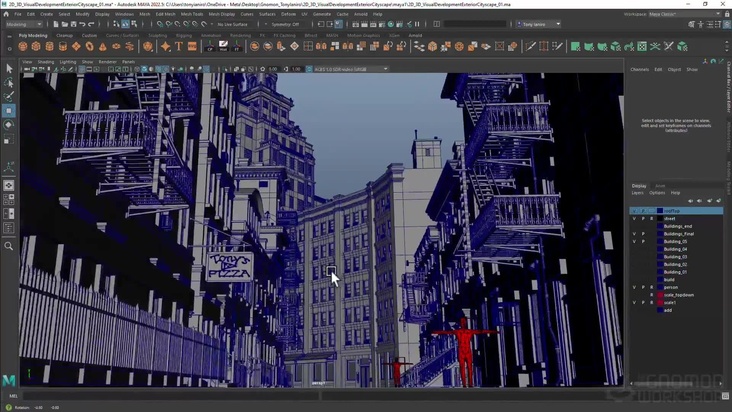732x412 pixels.
Task: Click the Mirror shelf icon with paired shapes
Action: [x=321, y=46]
